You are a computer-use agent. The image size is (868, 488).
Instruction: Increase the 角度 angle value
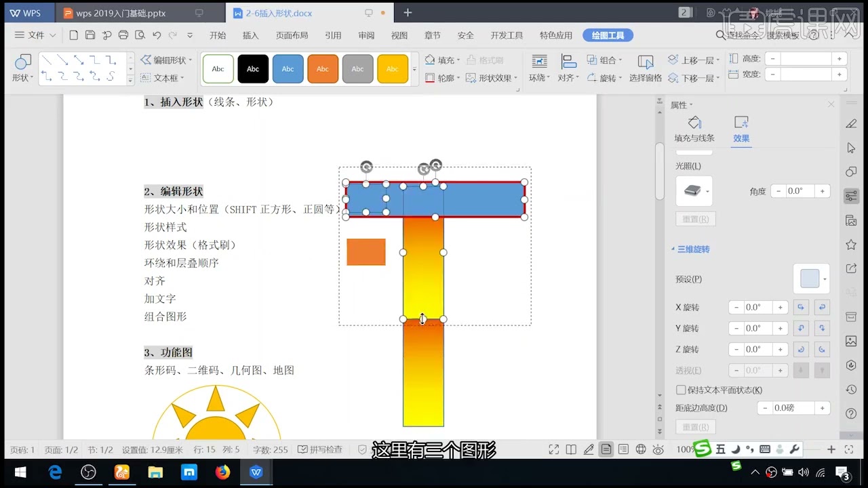(823, 191)
